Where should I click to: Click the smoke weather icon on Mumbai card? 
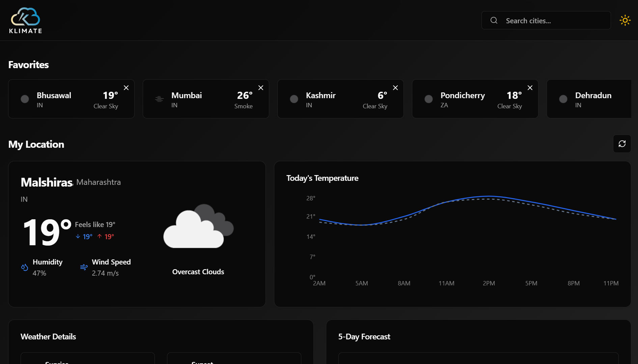point(159,99)
